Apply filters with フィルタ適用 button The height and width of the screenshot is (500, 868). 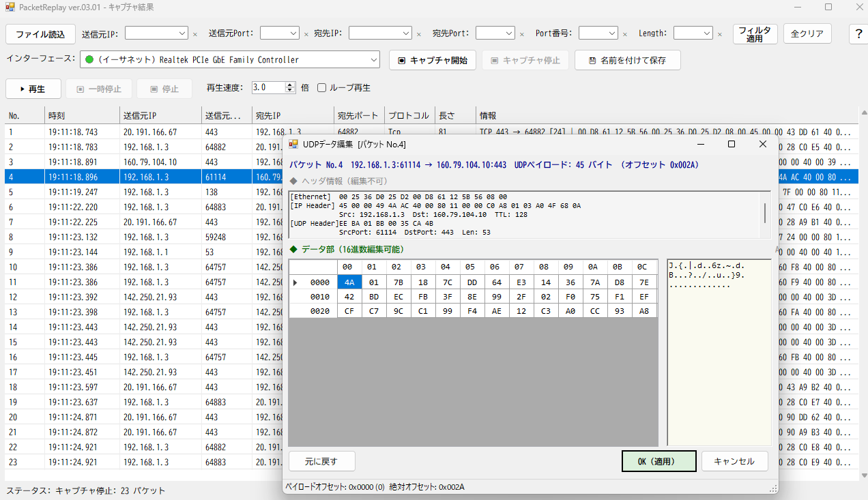[755, 34]
